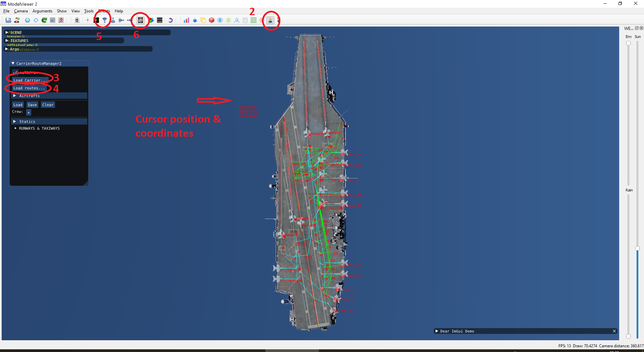
Task: Click the Load routes... button
Action: pyautogui.click(x=29, y=88)
